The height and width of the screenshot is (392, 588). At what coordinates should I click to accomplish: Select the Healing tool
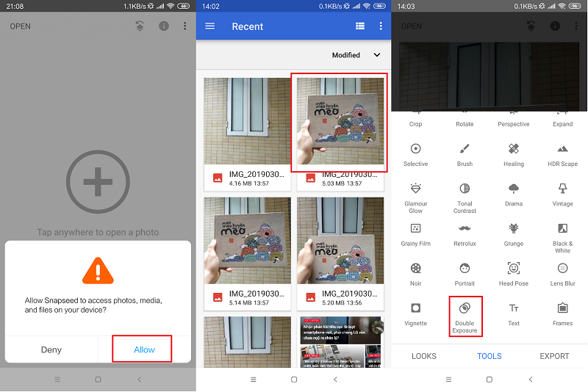(513, 155)
